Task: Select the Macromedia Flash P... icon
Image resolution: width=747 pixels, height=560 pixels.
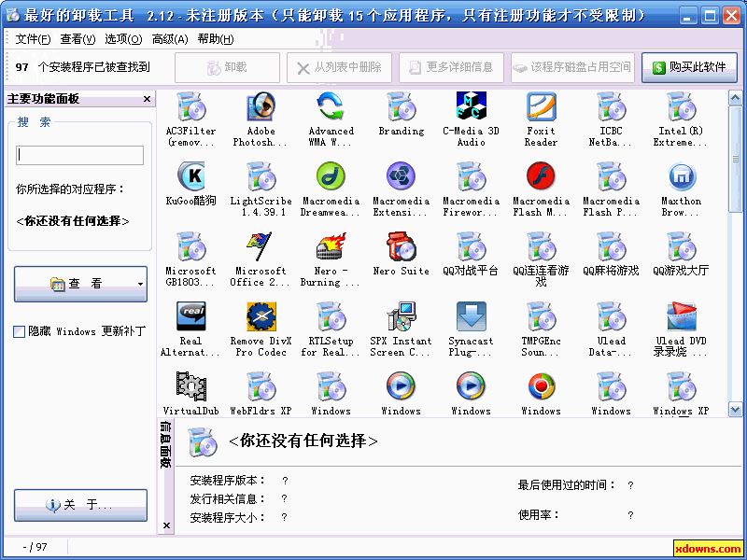Action: 612,176
